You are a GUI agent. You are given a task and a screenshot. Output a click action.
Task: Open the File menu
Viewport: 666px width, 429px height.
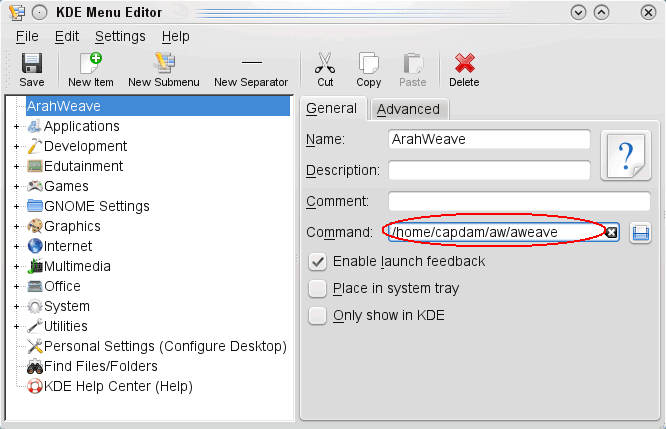(27, 37)
